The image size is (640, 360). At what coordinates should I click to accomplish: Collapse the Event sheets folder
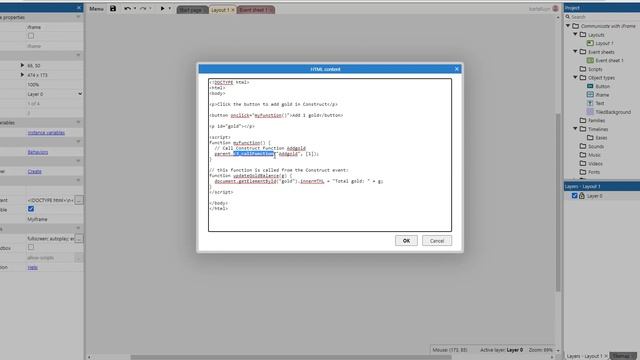(576, 51)
